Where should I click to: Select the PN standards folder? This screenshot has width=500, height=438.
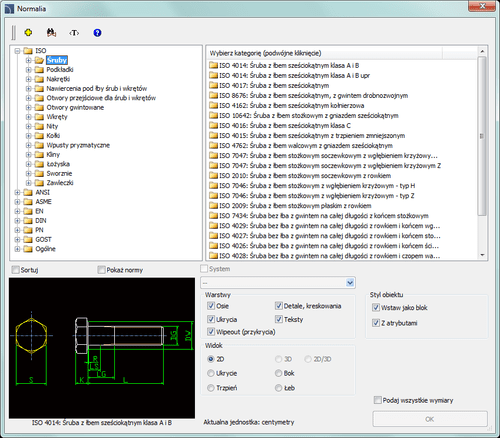coord(39,230)
